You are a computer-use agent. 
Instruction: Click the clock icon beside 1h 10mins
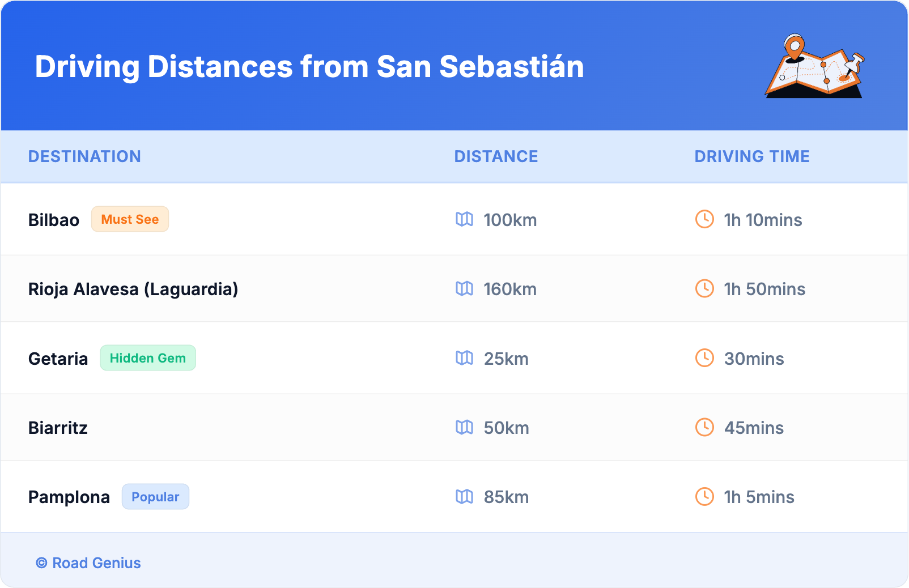click(704, 219)
